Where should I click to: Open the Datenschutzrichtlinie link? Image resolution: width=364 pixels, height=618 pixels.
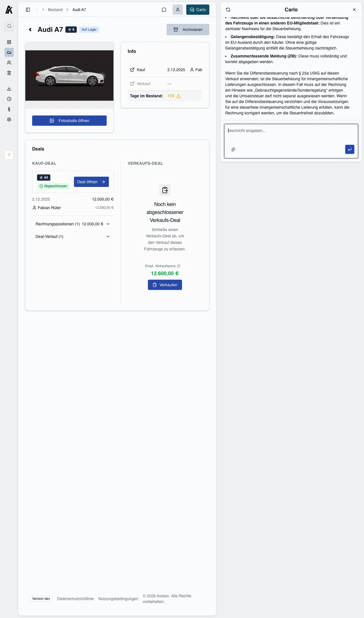pos(75,599)
